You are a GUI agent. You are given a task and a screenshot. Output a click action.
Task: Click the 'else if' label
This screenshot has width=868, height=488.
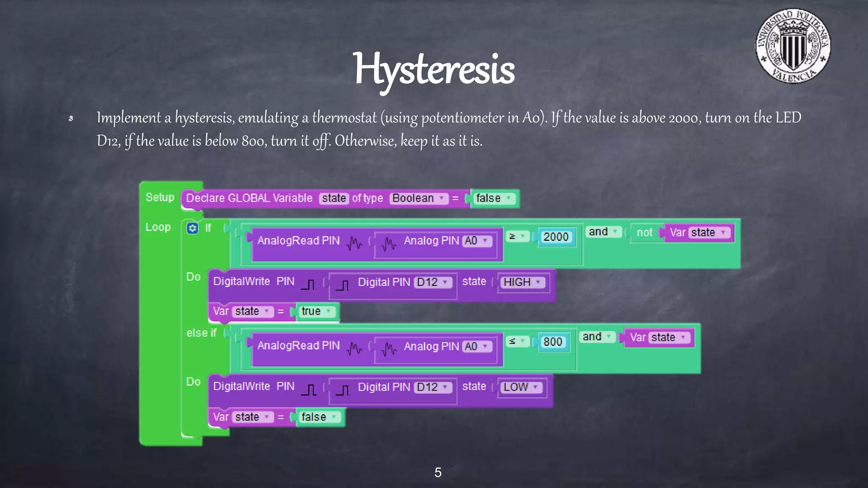(x=202, y=333)
